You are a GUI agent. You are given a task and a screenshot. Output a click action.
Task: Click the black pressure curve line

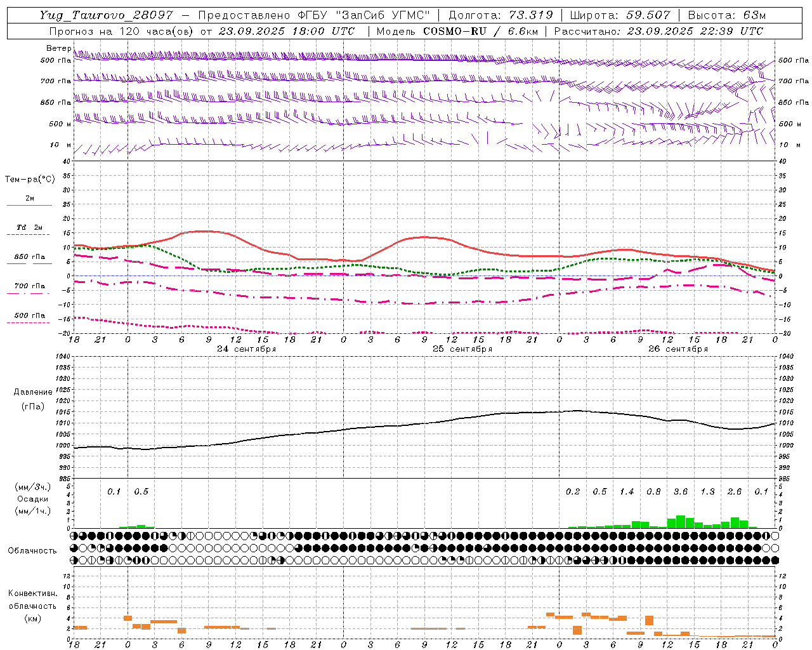click(x=424, y=424)
